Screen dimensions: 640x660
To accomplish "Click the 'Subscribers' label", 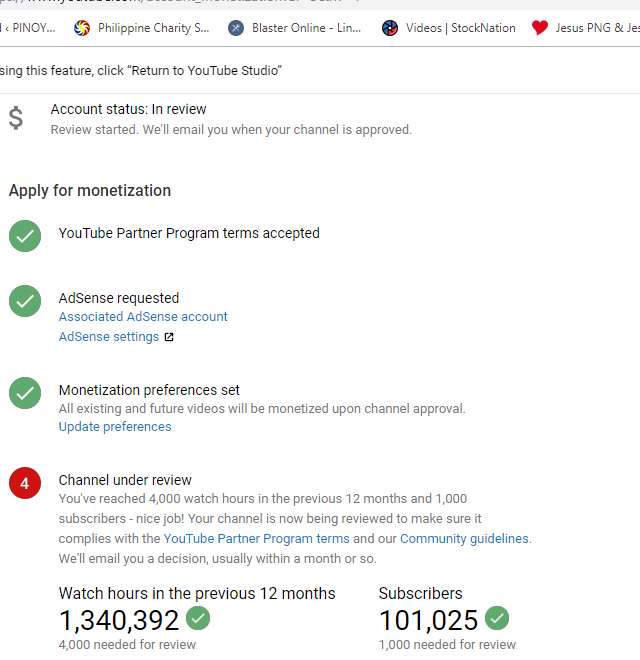I will click(x=421, y=593).
